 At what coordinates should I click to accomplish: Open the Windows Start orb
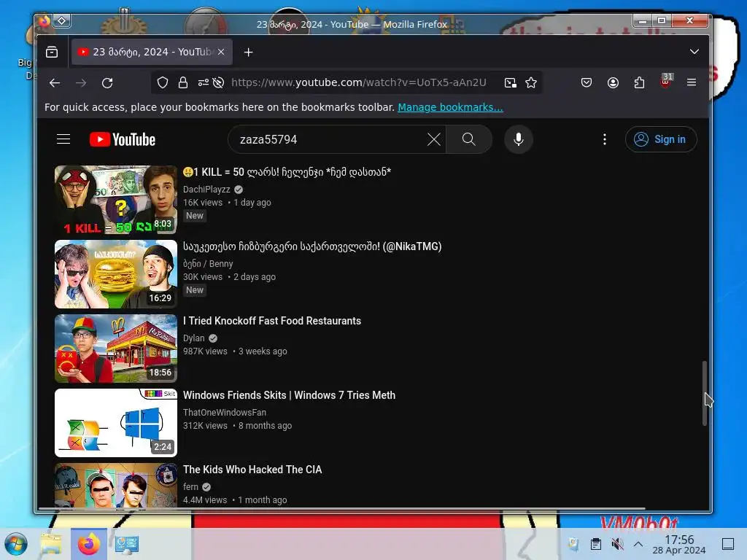tap(16, 544)
